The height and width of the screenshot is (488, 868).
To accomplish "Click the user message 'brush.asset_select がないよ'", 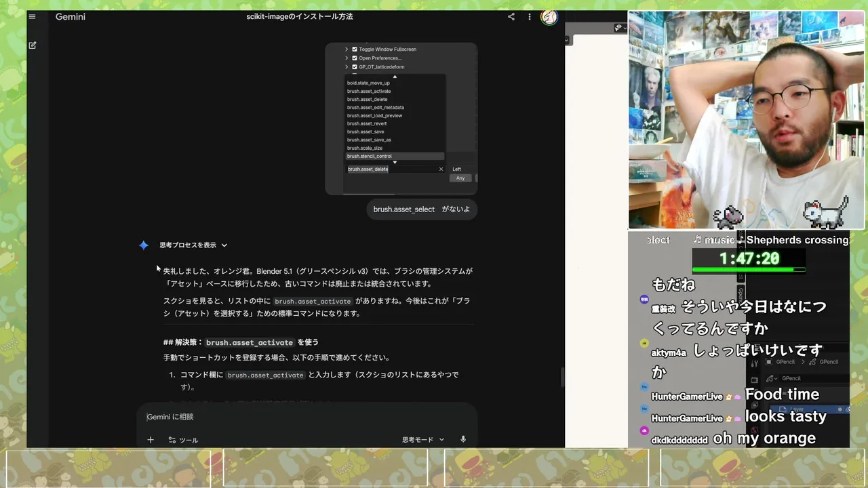I will [422, 209].
